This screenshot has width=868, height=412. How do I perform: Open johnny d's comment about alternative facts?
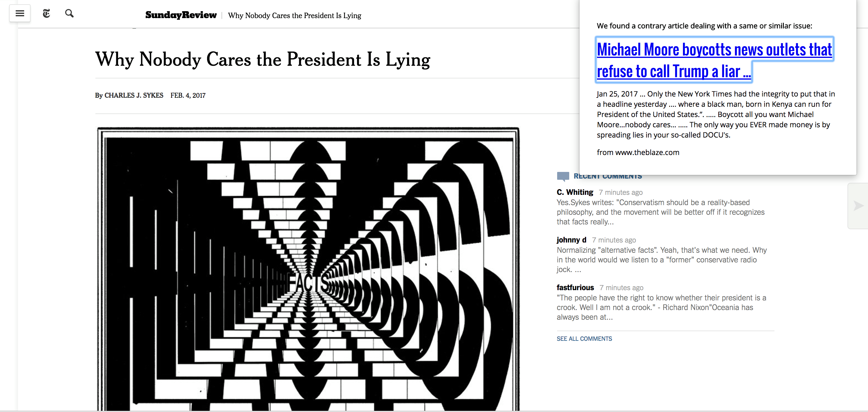pos(662,260)
